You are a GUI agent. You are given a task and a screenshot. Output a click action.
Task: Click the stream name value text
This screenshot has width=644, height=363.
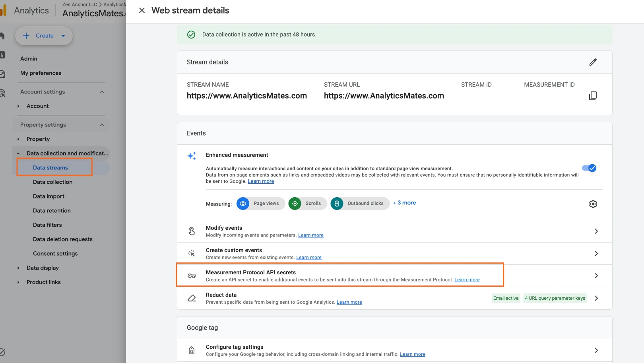247,96
